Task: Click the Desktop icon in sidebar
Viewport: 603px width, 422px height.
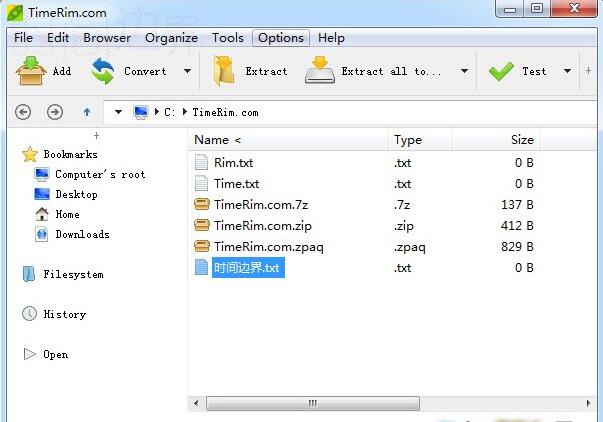Action: tap(42, 194)
